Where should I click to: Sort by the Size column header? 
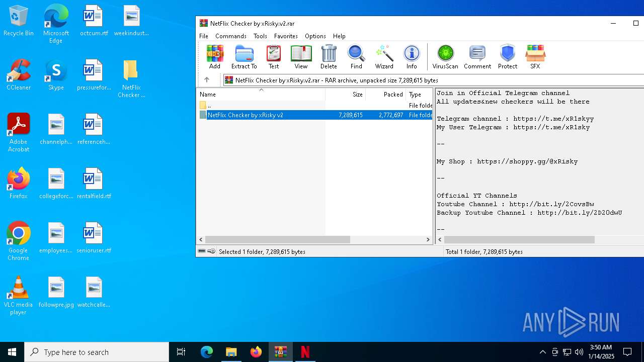click(x=346, y=94)
